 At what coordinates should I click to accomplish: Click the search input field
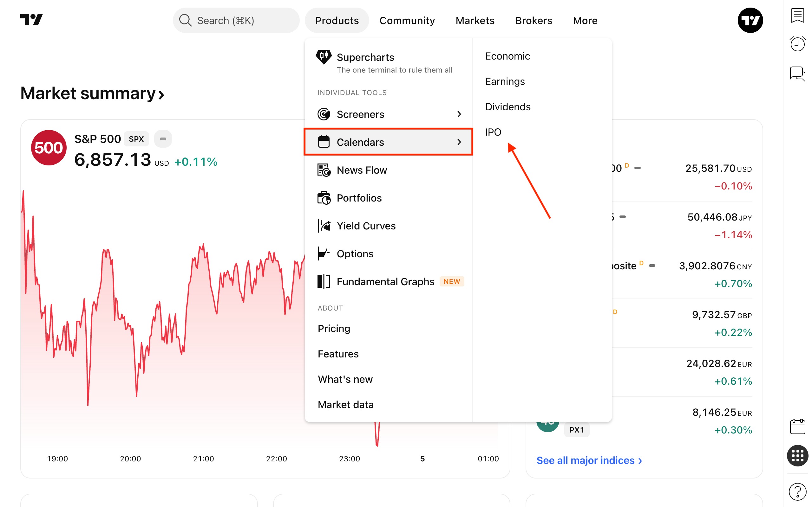tap(236, 21)
